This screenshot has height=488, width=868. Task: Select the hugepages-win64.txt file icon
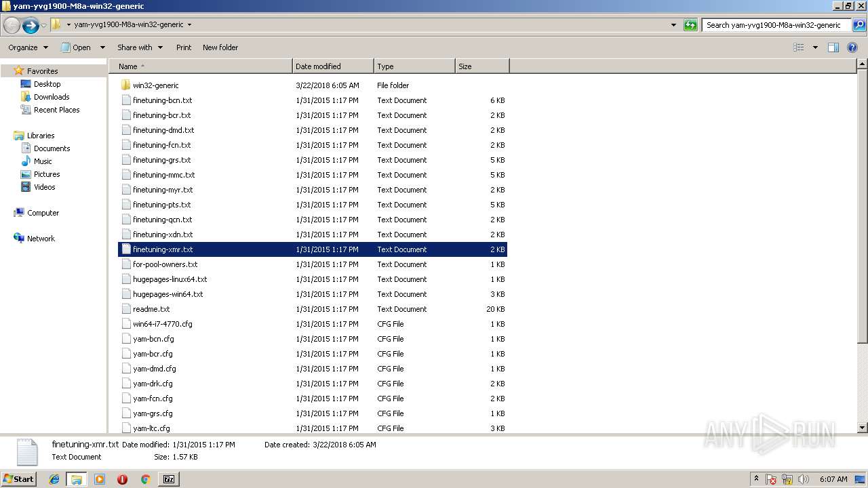click(x=125, y=294)
